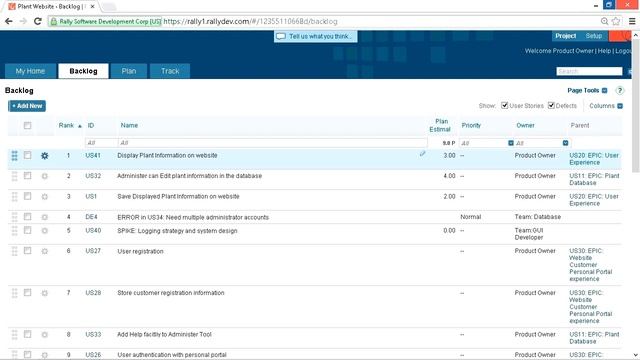The width and height of the screenshot is (640, 360).
Task: Uncheck the Defects show checkbox
Action: pyautogui.click(x=551, y=105)
